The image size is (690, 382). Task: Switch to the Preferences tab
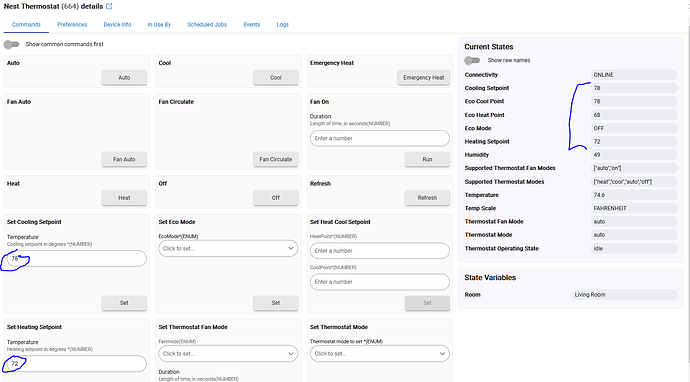pyautogui.click(x=72, y=25)
